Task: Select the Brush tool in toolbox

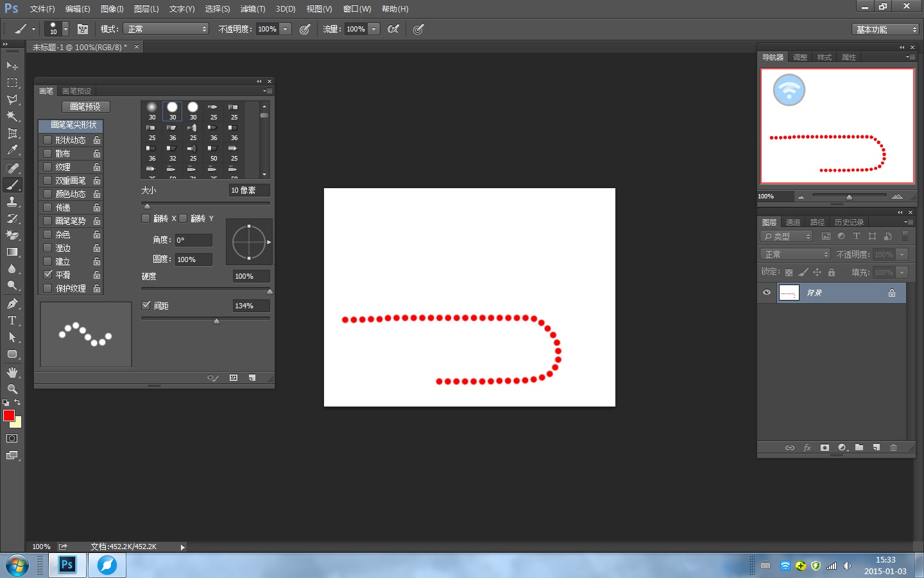Action: pyautogui.click(x=12, y=185)
